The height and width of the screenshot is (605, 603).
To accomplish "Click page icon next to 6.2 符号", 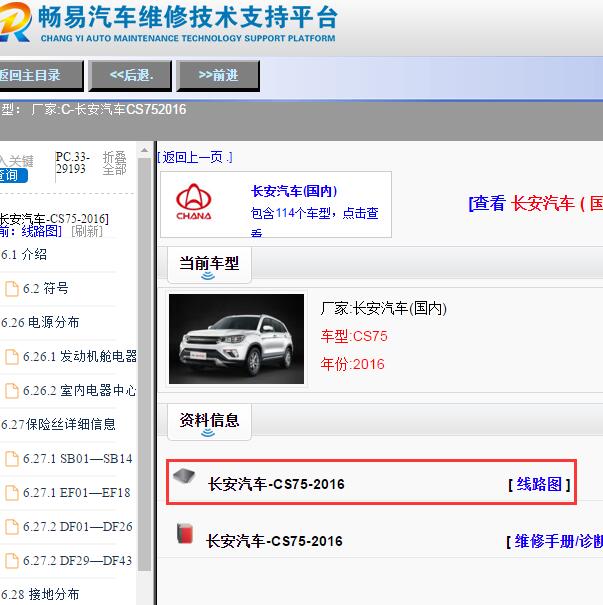I will tap(12, 289).
